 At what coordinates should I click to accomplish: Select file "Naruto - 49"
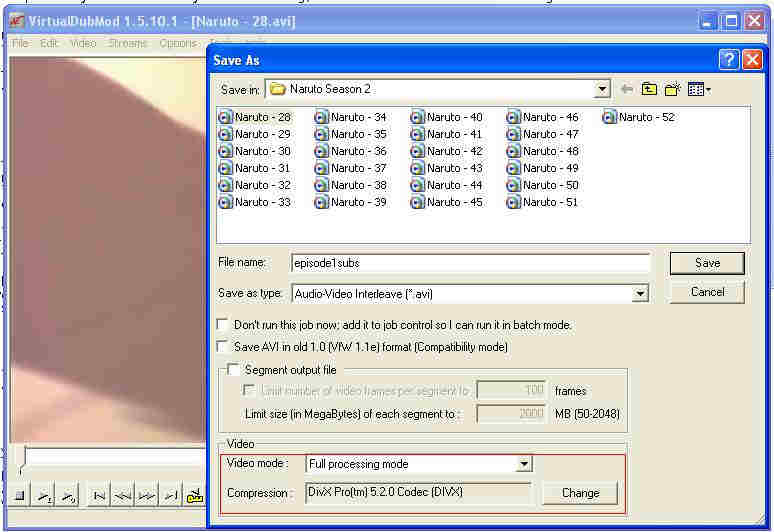[542, 168]
